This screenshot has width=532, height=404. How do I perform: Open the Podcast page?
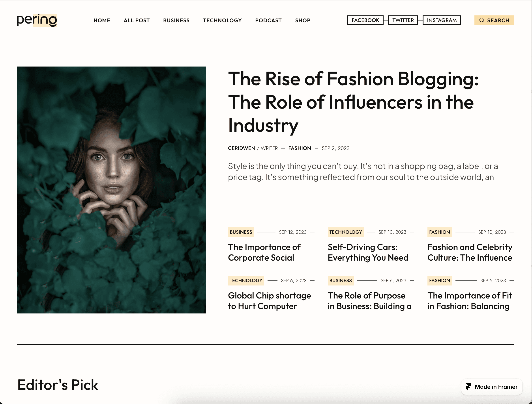point(268,20)
